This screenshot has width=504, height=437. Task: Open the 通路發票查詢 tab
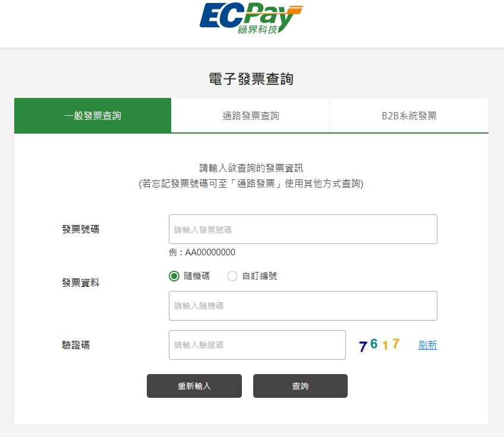tap(250, 116)
